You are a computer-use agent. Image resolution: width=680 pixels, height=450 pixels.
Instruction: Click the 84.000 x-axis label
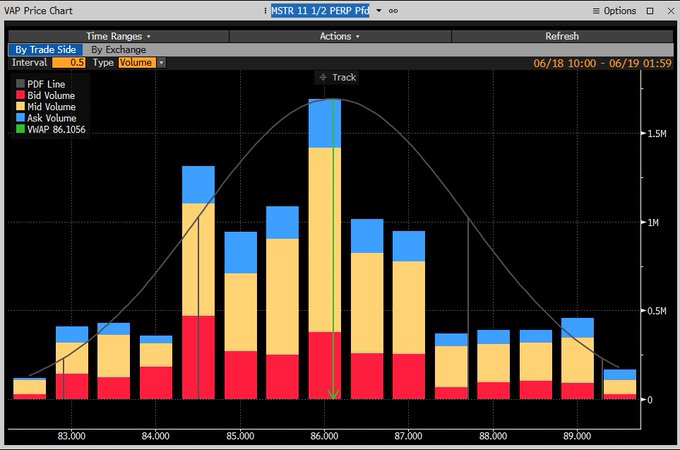tap(156, 436)
